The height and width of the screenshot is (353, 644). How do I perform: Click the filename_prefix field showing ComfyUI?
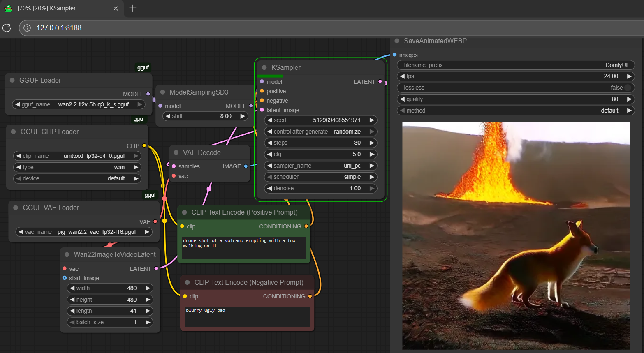(x=515, y=65)
